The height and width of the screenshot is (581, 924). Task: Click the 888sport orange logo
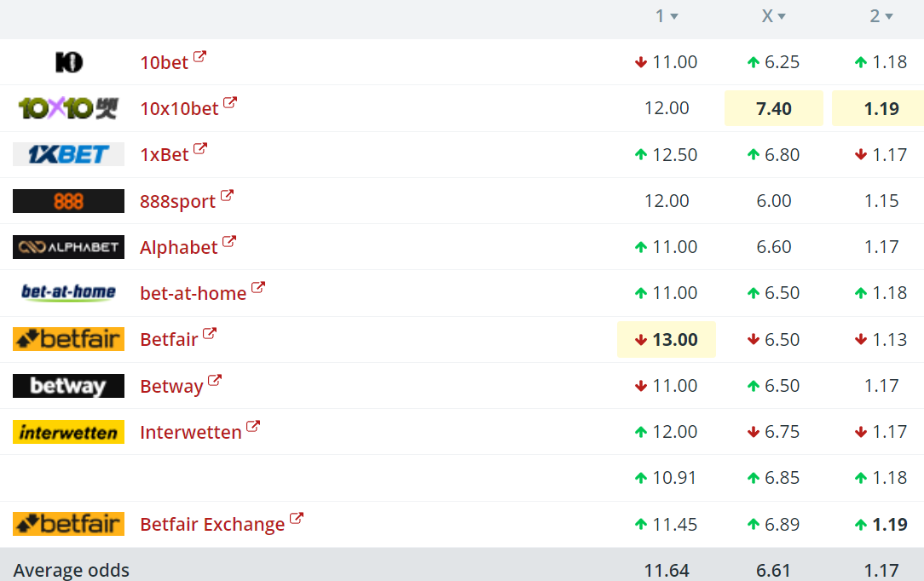68,201
